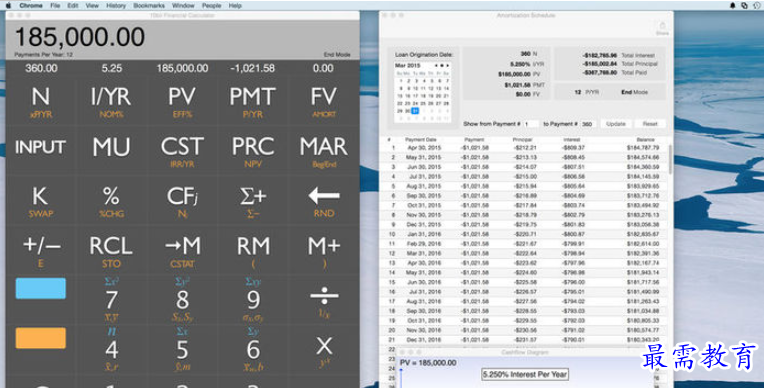Toggle sign with the +/- key
The image size is (764, 388).
coord(41,250)
